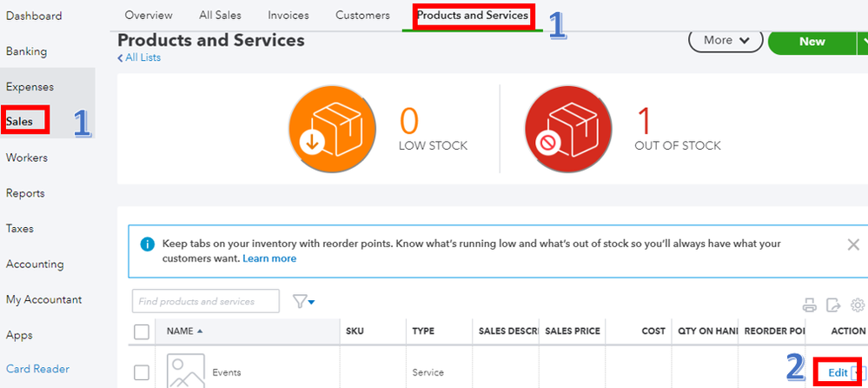
Task: Go back via All Lists link
Action: pos(139,58)
